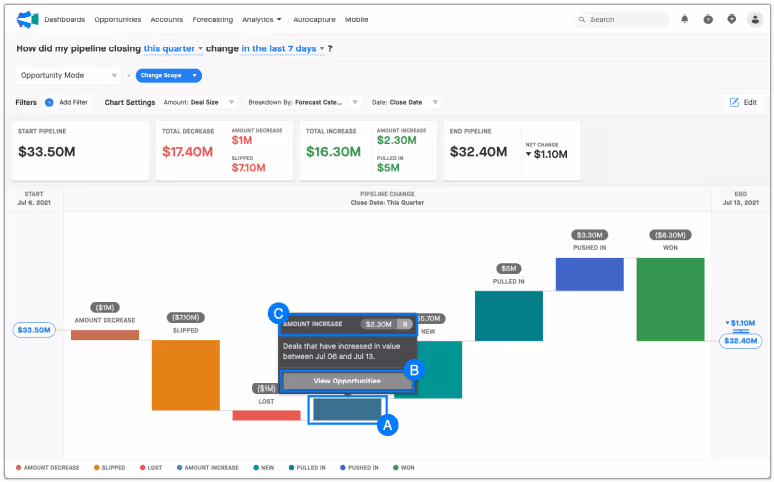Image resolution: width=774 pixels, height=482 pixels.
Task: Click View Opportunities in the tooltip
Action: 347,381
